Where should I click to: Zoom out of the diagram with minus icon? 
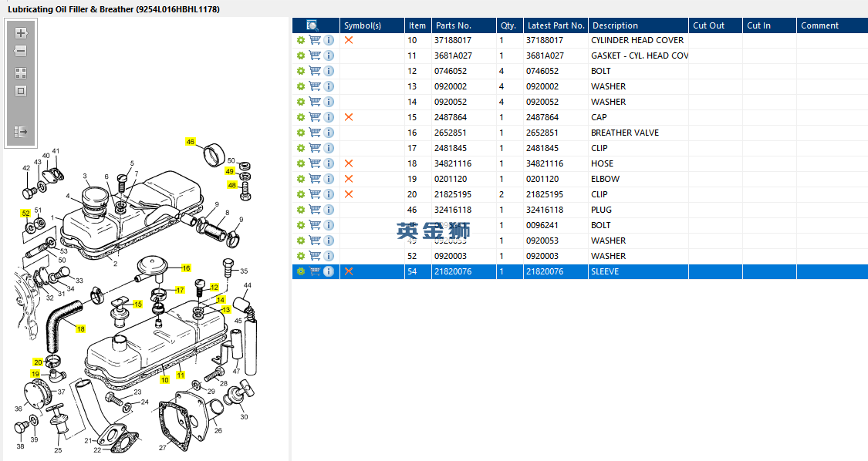coord(21,51)
